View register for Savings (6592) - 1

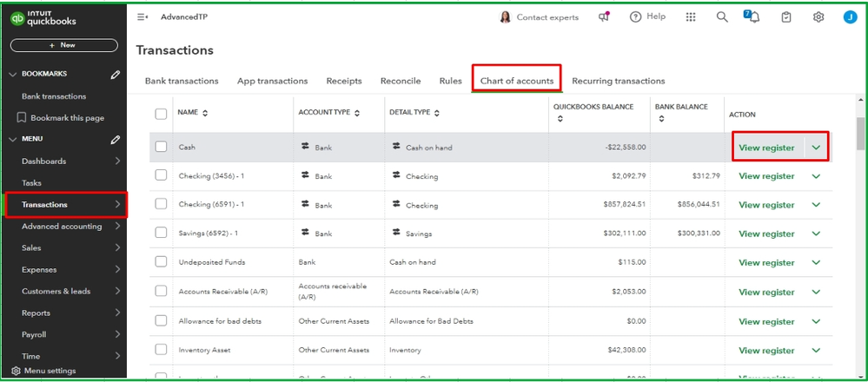pos(765,234)
